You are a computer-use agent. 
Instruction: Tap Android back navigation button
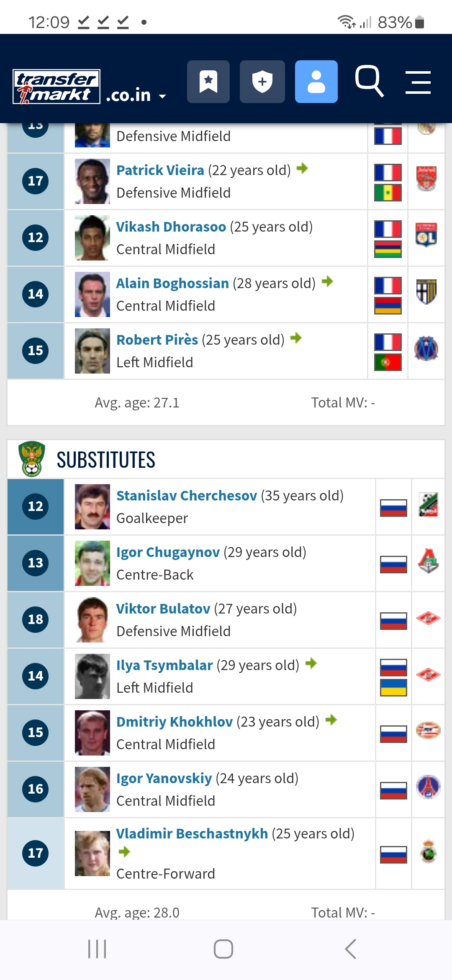click(351, 949)
